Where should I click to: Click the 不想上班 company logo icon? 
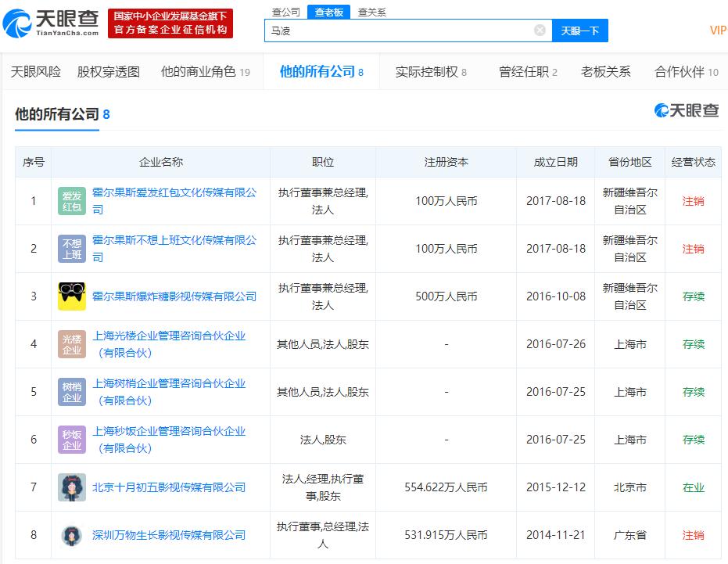pos(71,248)
